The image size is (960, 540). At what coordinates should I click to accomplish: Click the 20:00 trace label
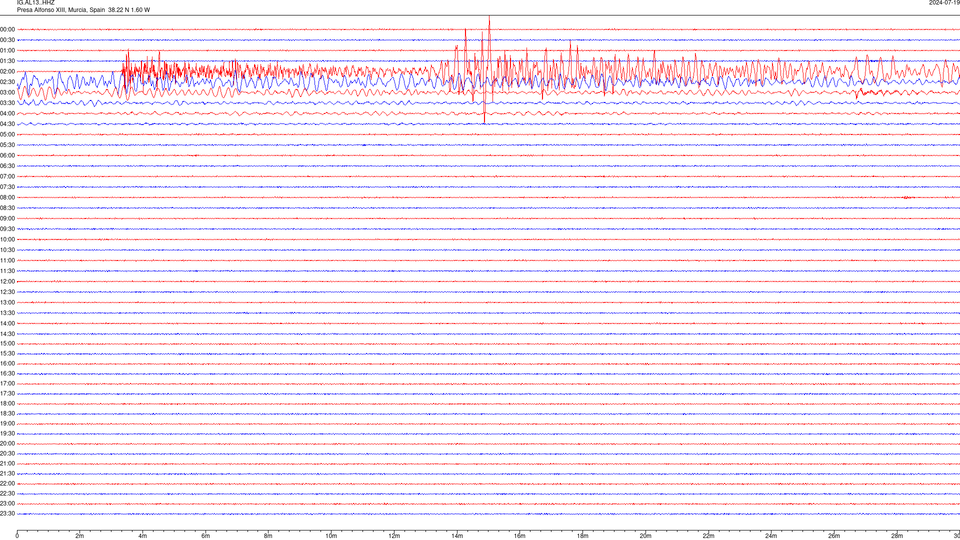[7, 443]
